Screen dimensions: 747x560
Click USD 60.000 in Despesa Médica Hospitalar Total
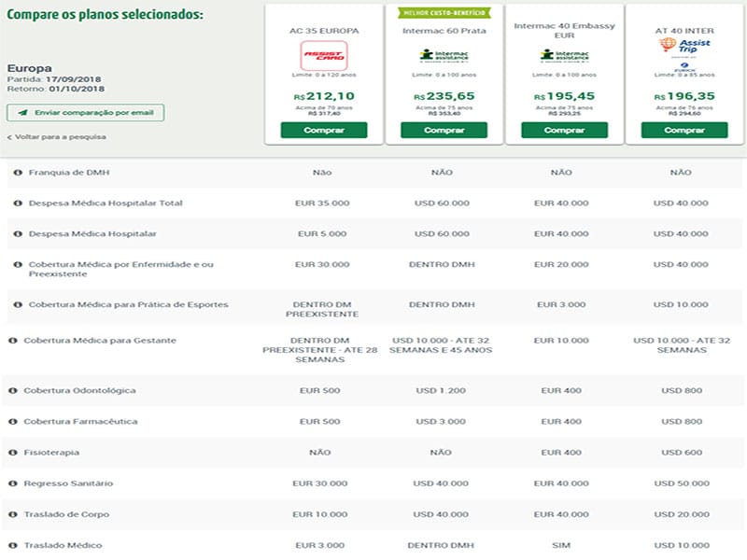click(x=442, y=203)
